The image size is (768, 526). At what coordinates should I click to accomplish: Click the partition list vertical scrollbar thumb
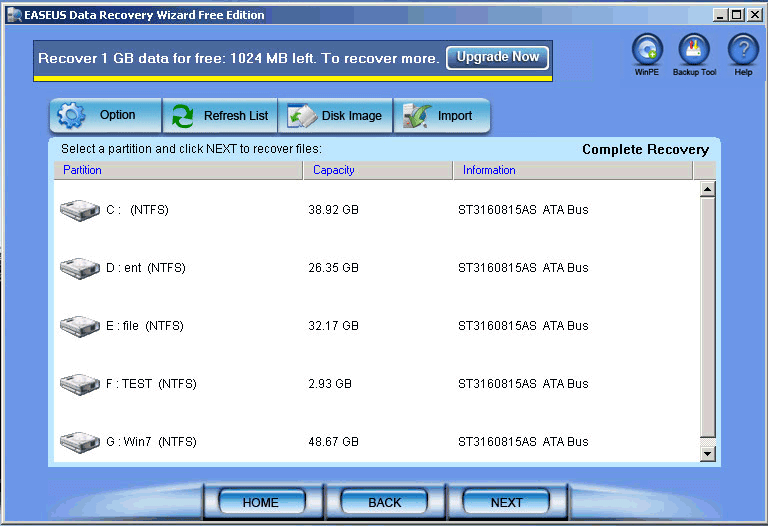pyautogui.click(x=707, y=317)
